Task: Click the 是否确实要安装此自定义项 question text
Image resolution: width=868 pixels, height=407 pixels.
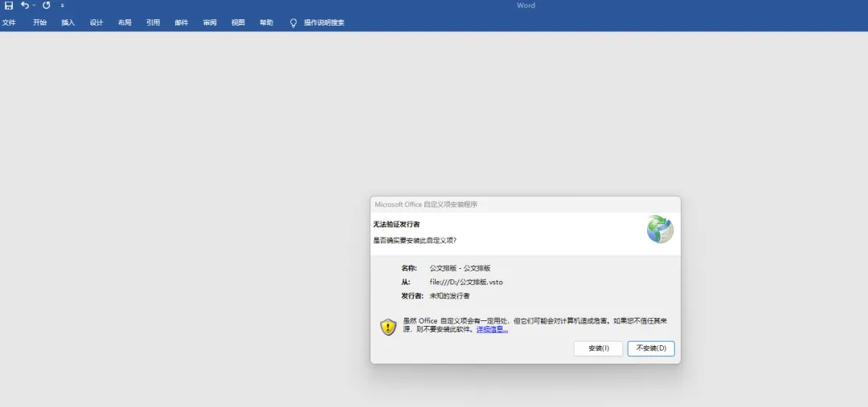Action: pos(415,241)
